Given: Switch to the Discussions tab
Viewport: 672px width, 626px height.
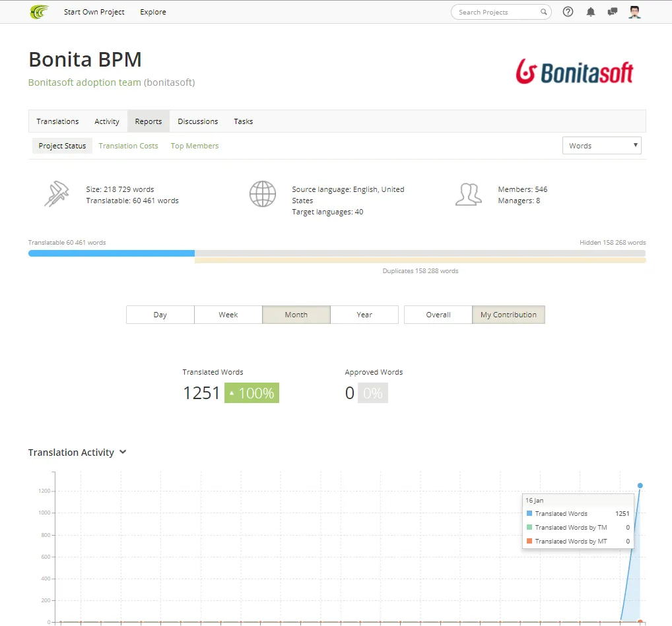Looking at the screenshot, I should pyautogui.click(x=198, y=121).
